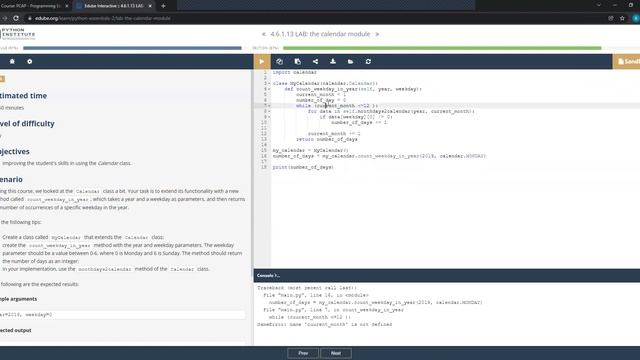View site info via padlock icon

pyautogui.click(x=30, y=18)
